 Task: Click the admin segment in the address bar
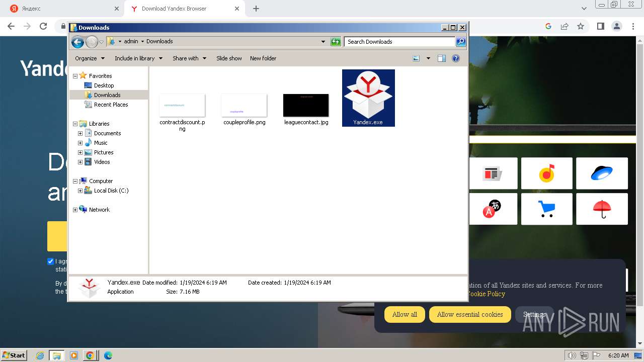click(131, 42)
